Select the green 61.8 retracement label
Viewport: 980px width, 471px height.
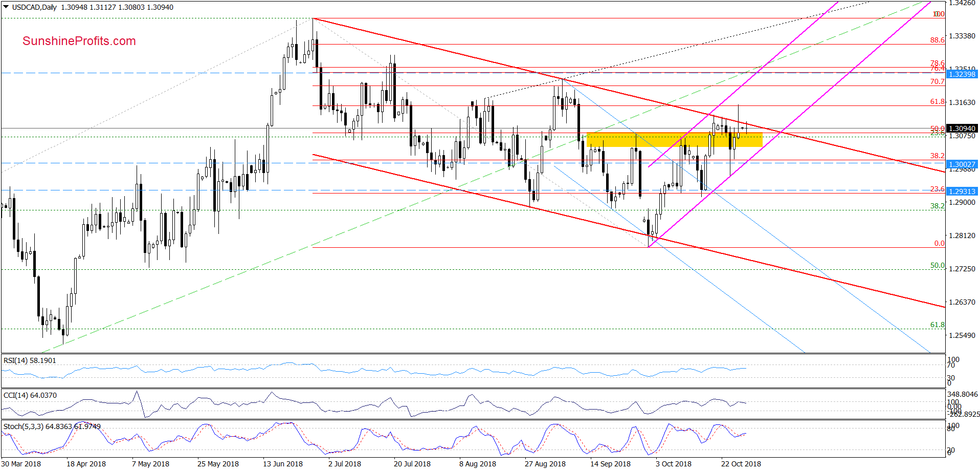pyautogui.click(x=937, y=325)
